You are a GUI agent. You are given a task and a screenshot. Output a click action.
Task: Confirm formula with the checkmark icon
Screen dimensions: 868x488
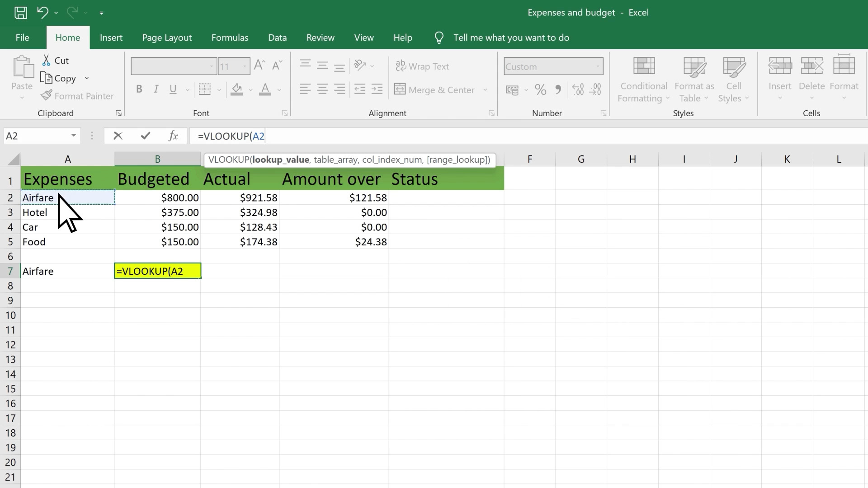(146, 136)
